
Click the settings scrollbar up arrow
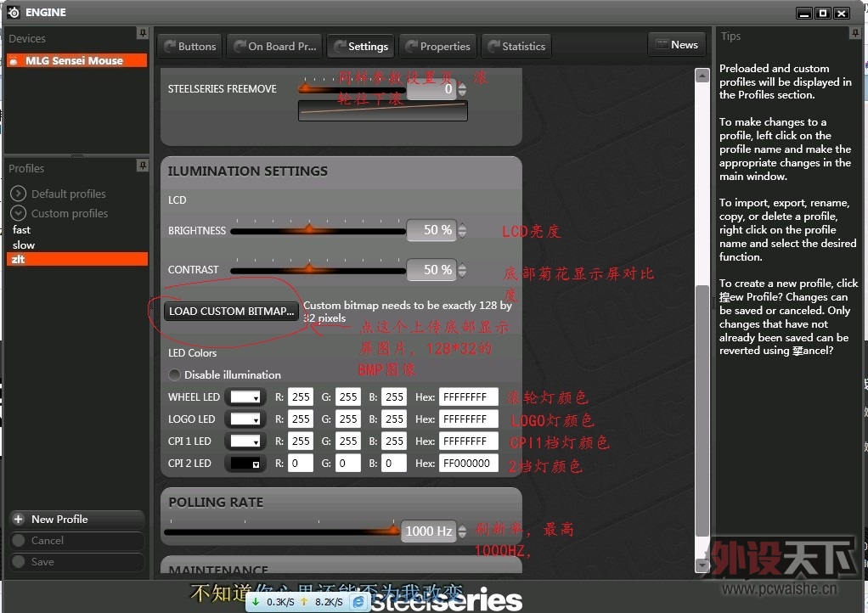[x=702, y=76]
